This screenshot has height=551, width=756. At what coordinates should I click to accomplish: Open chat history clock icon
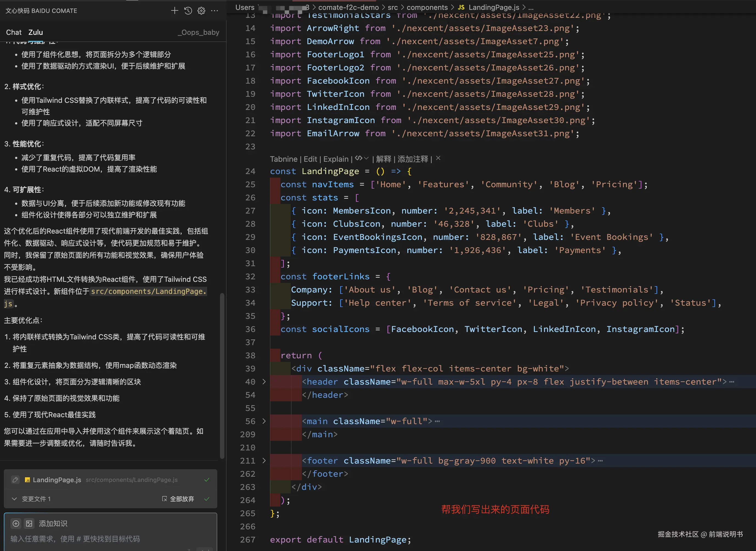pos(188,11)
